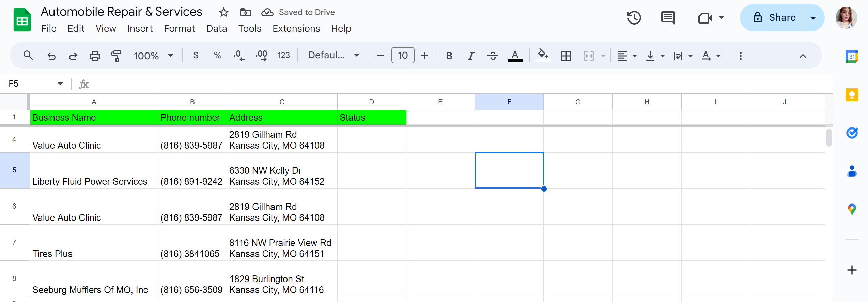Viewport: 868px width, 302px height.
Task: Open the Format menu
Action: coord(180,29)
